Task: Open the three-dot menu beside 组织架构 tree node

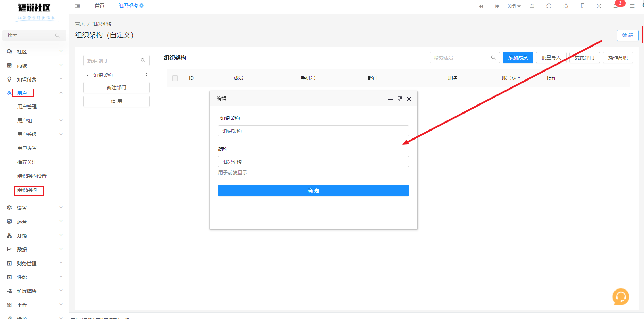Action: [147, 75]
